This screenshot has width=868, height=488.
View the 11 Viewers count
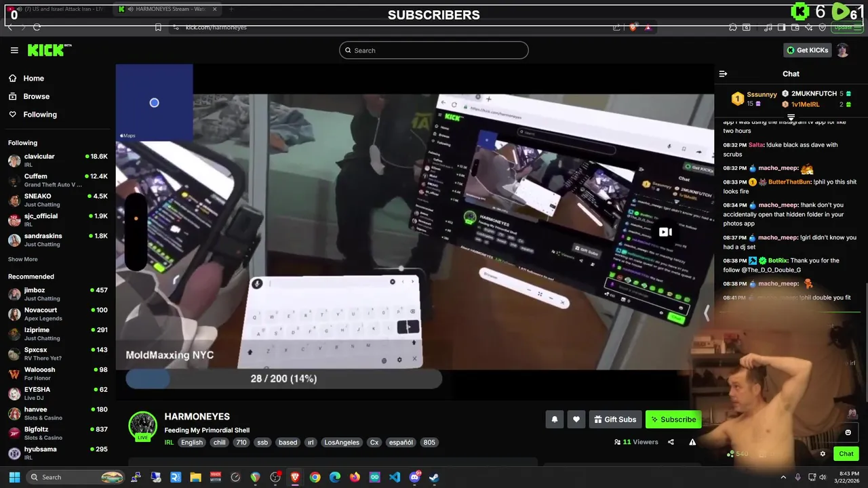tap(636, 442)
